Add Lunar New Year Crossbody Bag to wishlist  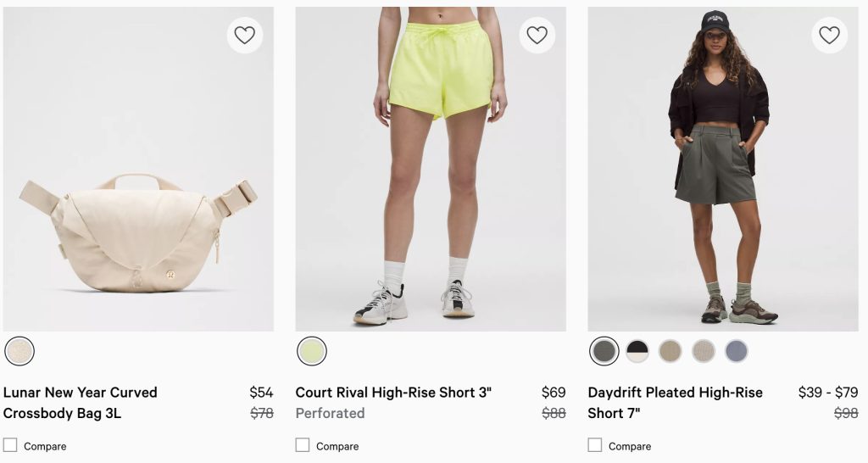[x=245, y=35]
